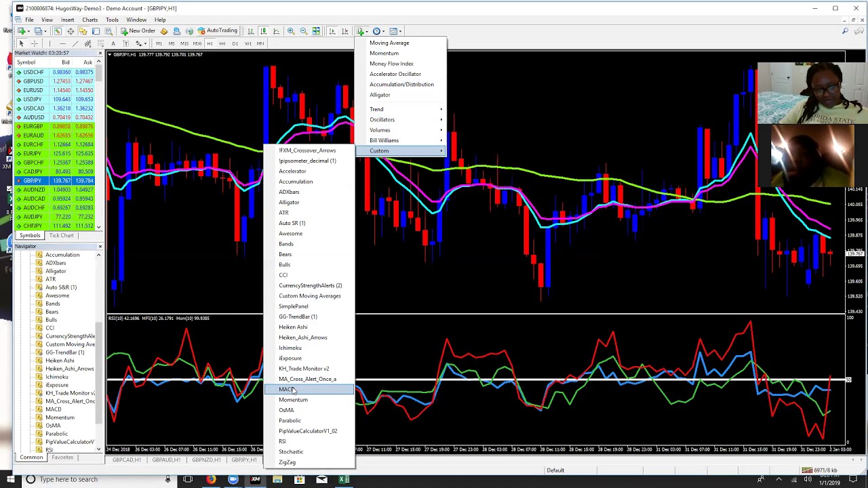This screenshot has height=488, width=868.
Task: Switch chart type to Bar Chart
Action: [251, 31]
